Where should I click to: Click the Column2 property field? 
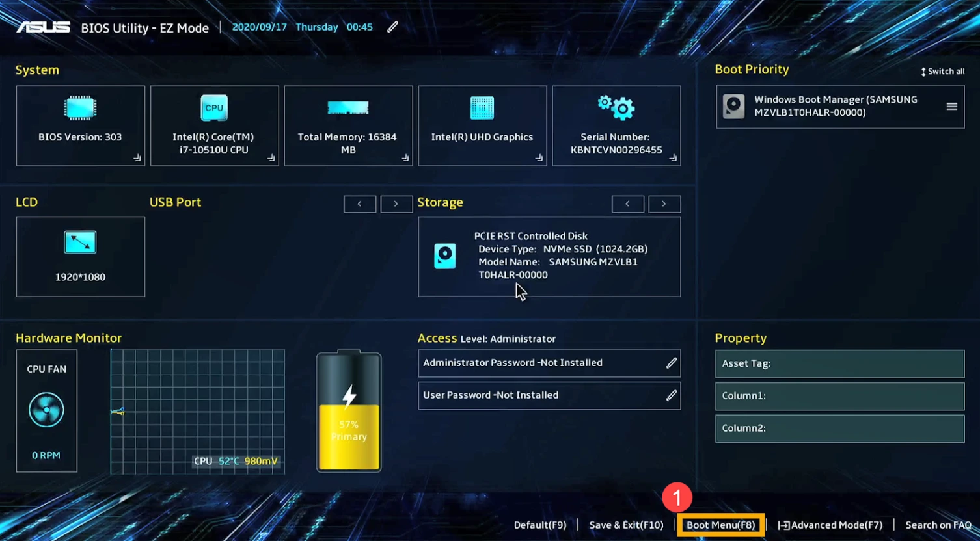click(x=840, y=429)
